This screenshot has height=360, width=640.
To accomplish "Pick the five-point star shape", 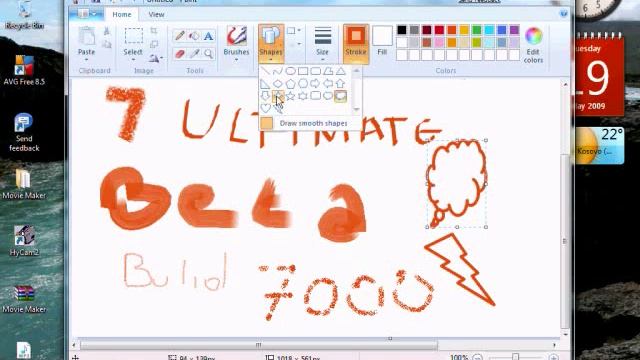I will tap(290, 96).
